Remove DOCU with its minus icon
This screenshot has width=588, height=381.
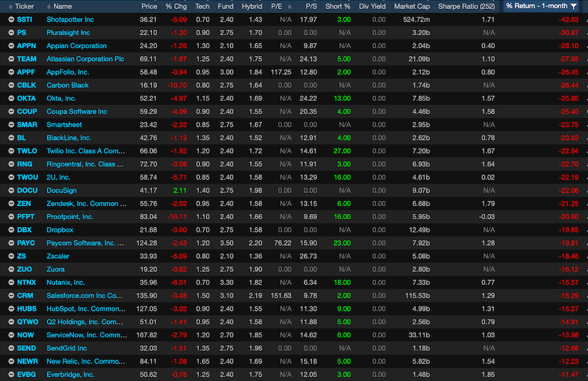11,190
